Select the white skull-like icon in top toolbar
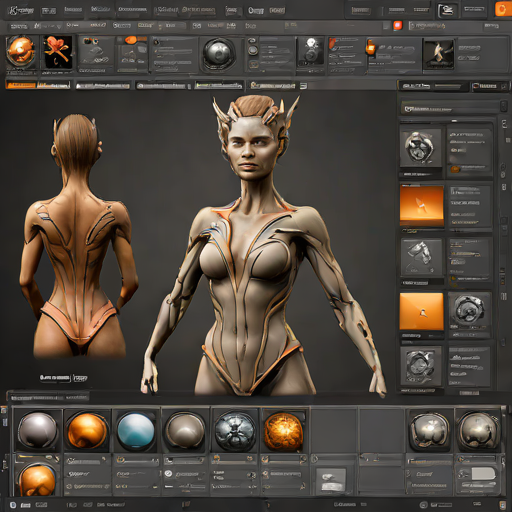This screenshot has height=512, width=512. coord(311,51)
